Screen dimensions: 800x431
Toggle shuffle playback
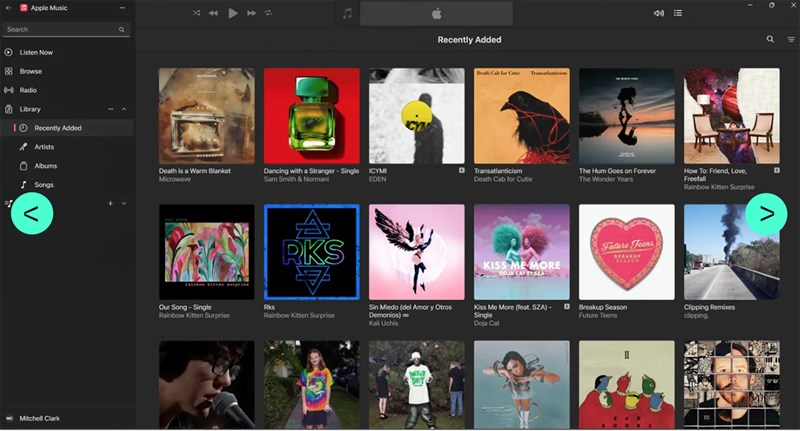click(196, 13)
